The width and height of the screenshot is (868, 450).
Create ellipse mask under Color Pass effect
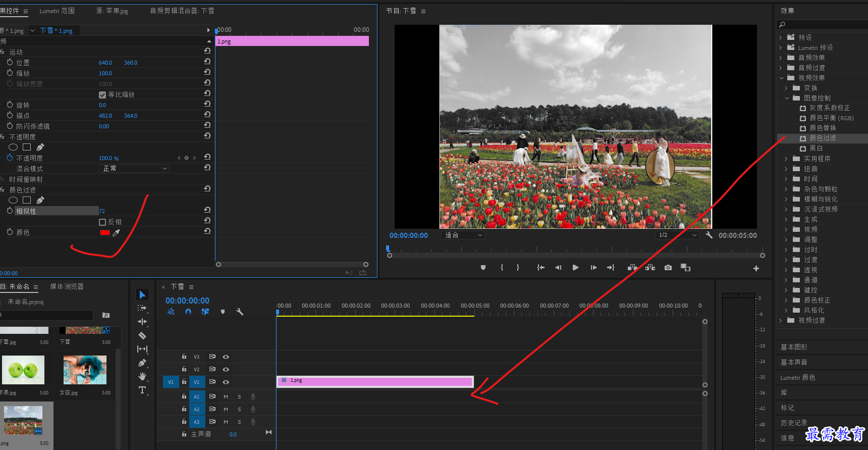point(13,200)
